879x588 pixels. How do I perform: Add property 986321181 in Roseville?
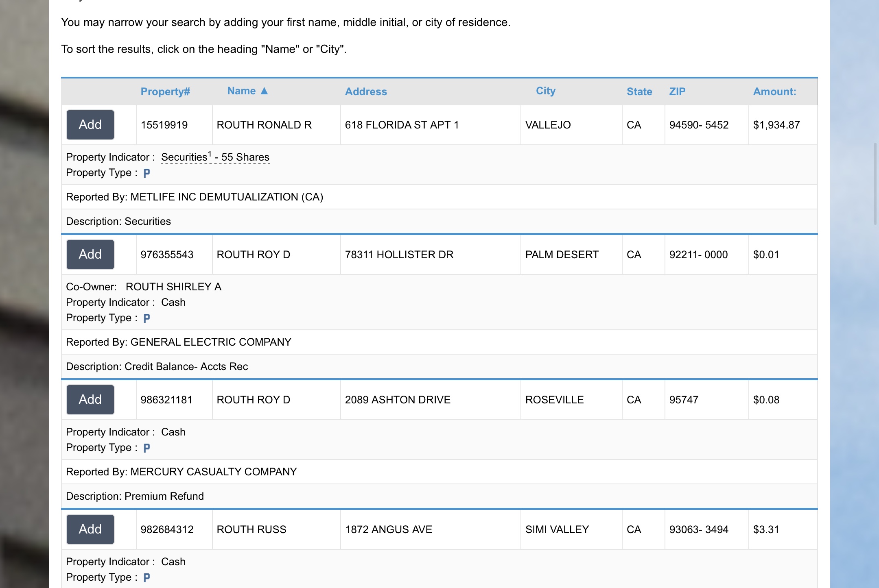(x=90, y=400)
